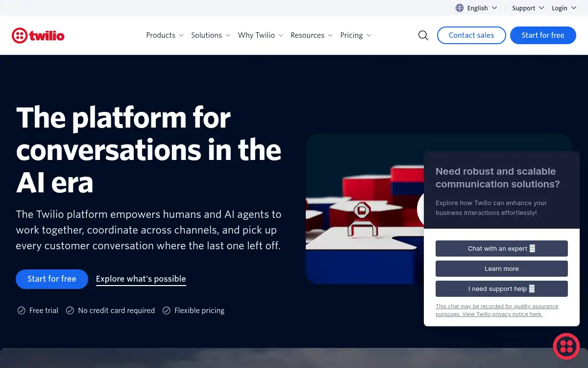The image size is (588, 368).
Task: Click the Login label
Action: click(560, 8)
